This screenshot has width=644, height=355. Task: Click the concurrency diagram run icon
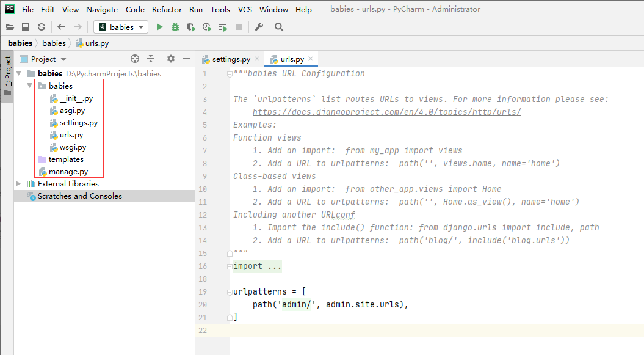(223, 27)
